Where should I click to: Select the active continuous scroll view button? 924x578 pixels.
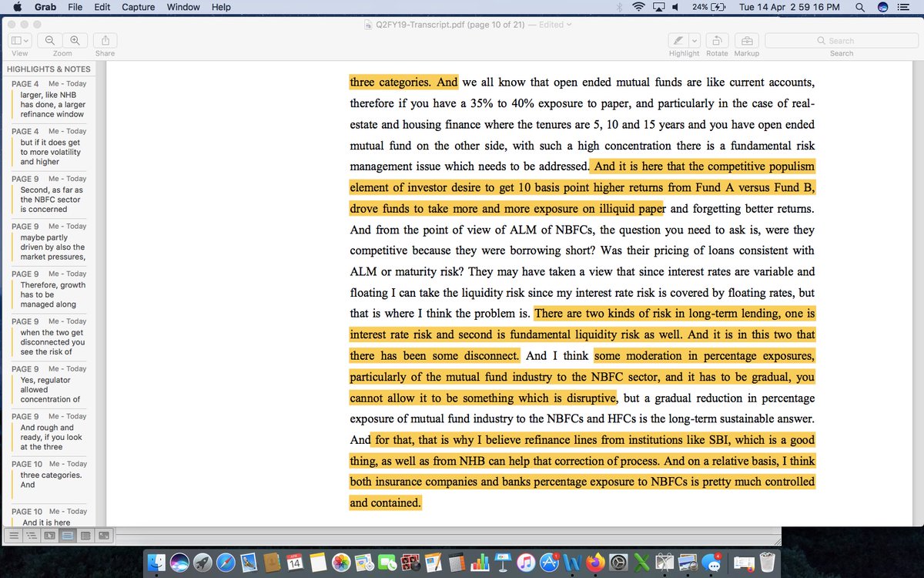[68, 535]
